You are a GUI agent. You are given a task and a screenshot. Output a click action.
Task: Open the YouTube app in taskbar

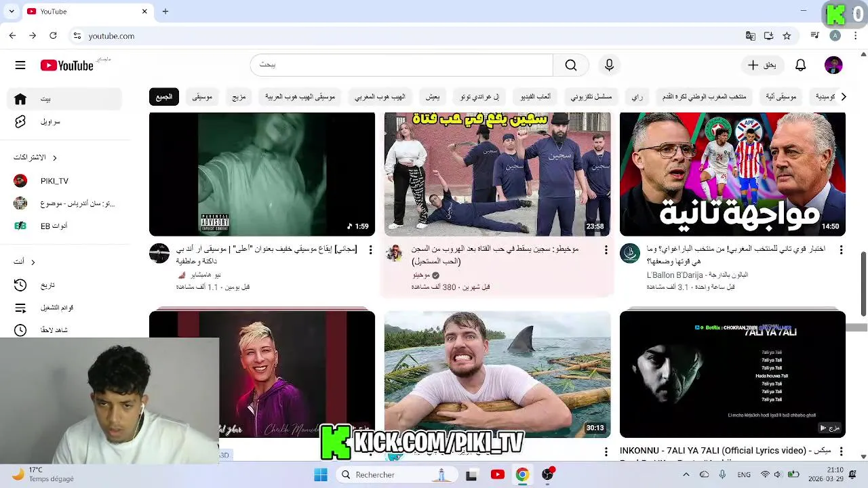pos(497,474)
